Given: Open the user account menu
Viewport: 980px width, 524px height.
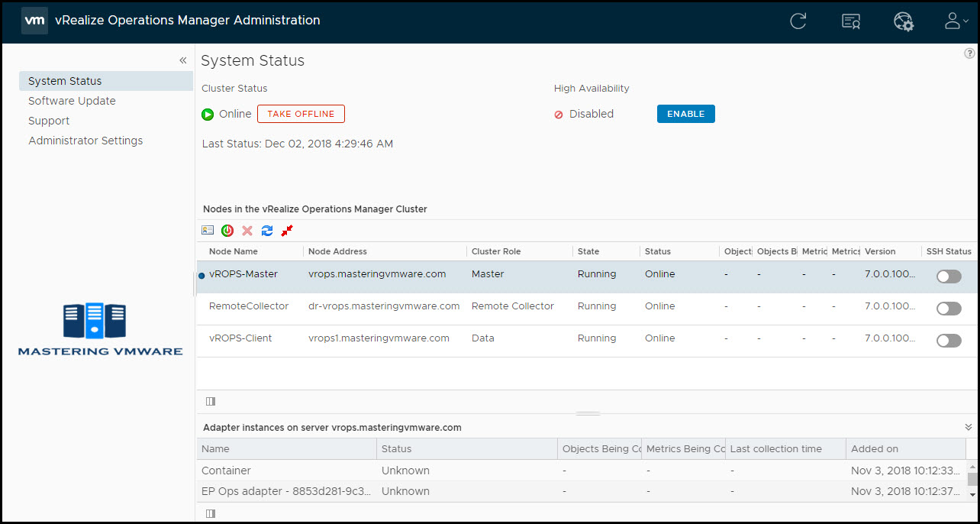Looking at the screenshot, I should click(x=956, y=21).
